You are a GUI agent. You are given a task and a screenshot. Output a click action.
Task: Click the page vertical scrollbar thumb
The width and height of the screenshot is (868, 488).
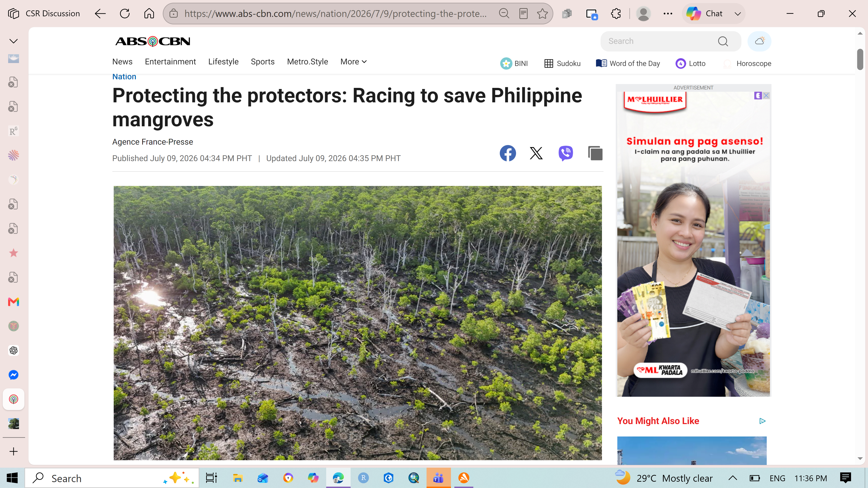pos(860,59)
